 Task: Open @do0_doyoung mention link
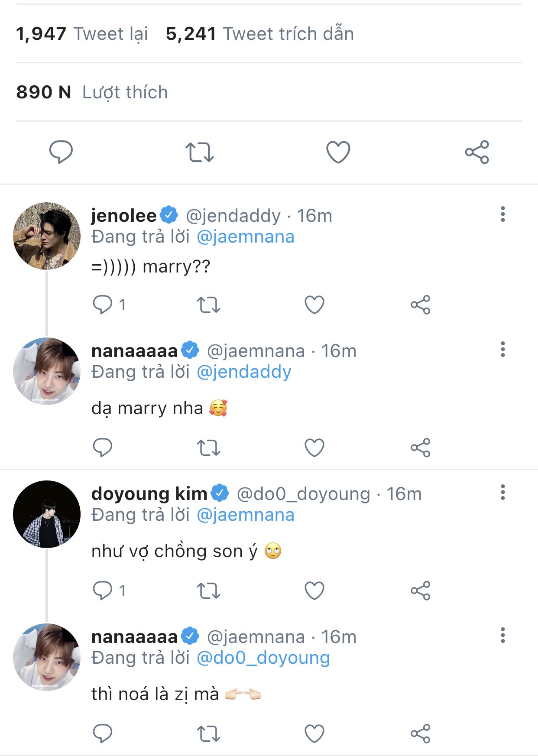263,658
